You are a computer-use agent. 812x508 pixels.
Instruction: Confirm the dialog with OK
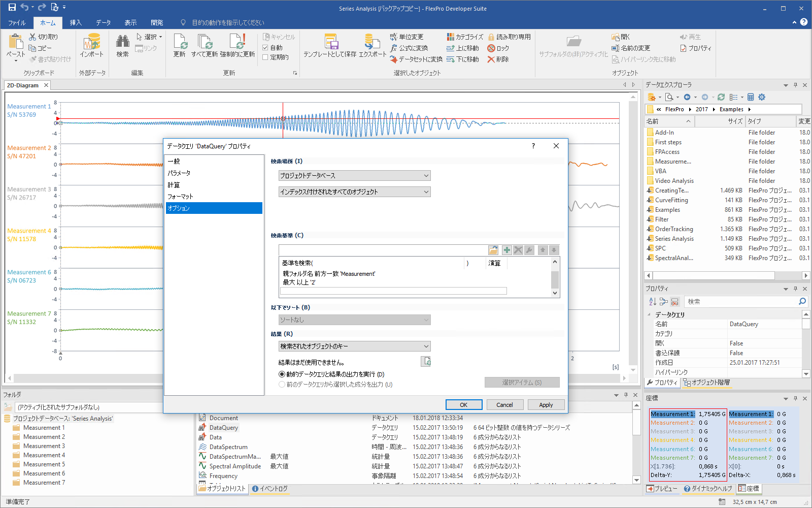[x=463, y=404]
